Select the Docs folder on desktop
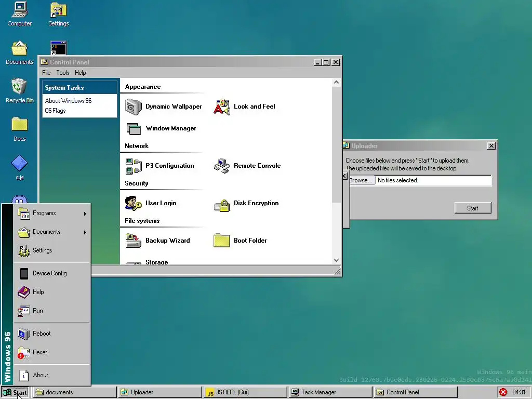Screen dimensions: 532x399 pyautogui.click(x=20, y=129)
